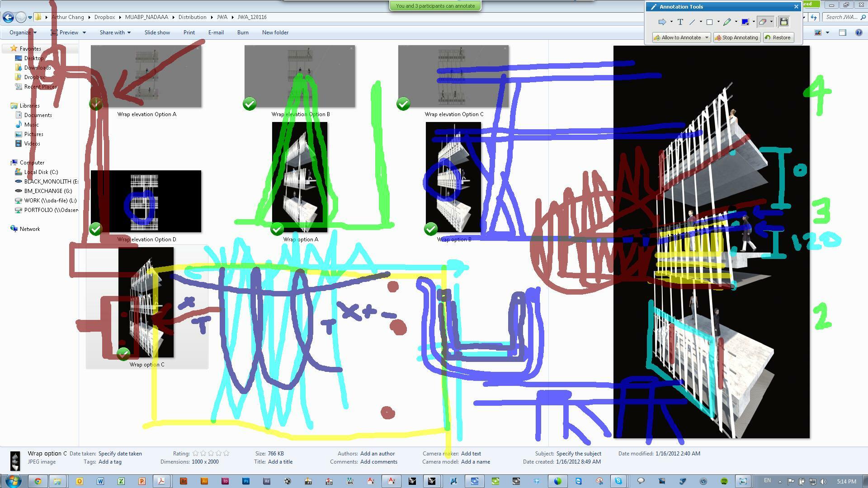
Task: Open Dropbox in Favorites
Action: pyautogui.click(x=34, y=77)
